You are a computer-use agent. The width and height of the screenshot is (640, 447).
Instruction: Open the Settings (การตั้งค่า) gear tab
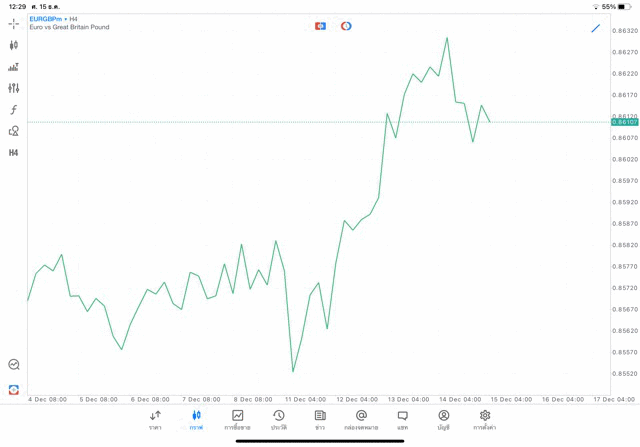[x=485, y=420]
